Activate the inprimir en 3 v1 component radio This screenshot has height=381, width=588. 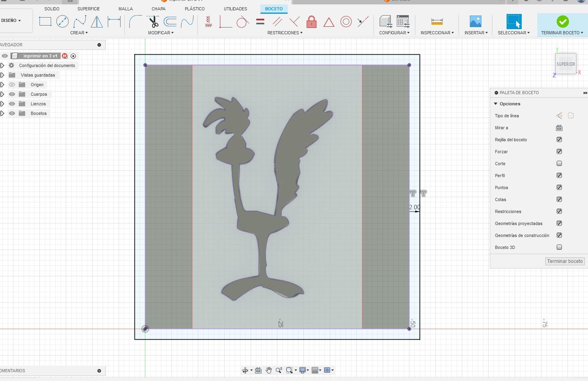[x=73, y=56]
